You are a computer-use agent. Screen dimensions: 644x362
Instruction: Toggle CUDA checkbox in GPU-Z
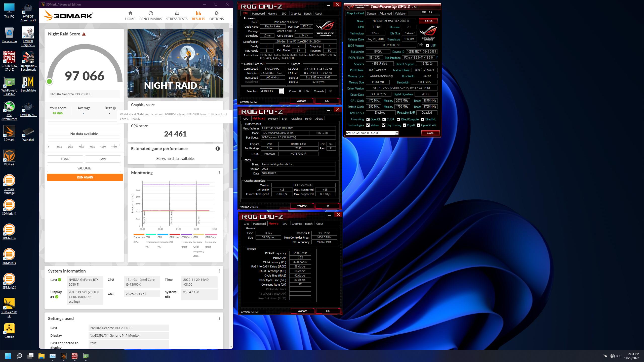click(x=384, y=119)
